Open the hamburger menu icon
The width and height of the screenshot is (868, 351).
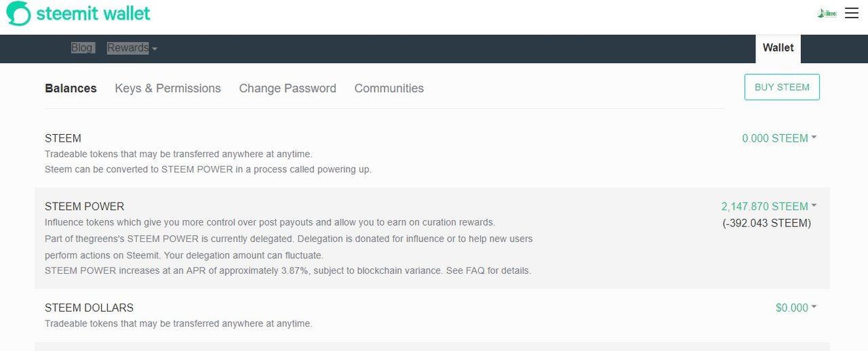pyautogui.click(x=852, y=13)
